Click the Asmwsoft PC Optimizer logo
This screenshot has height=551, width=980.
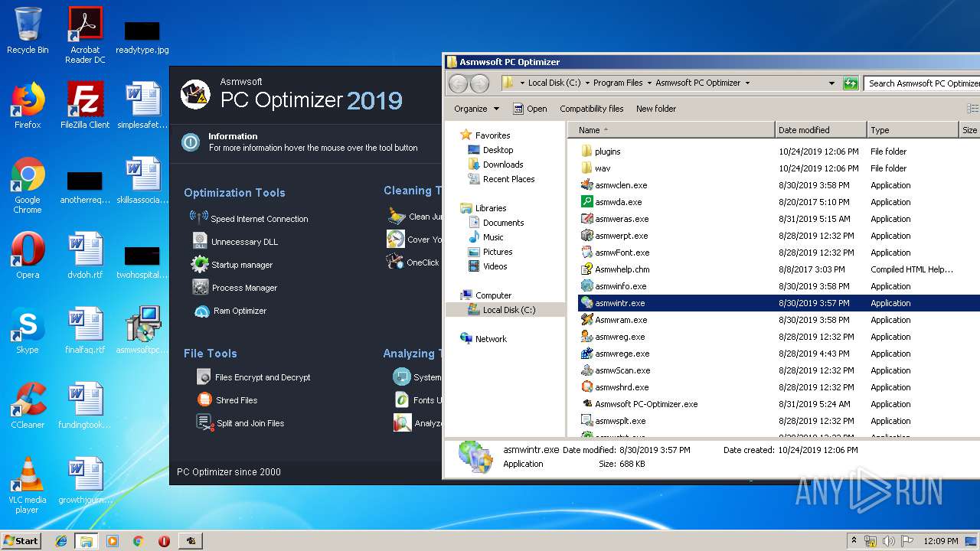coord(195,94)
